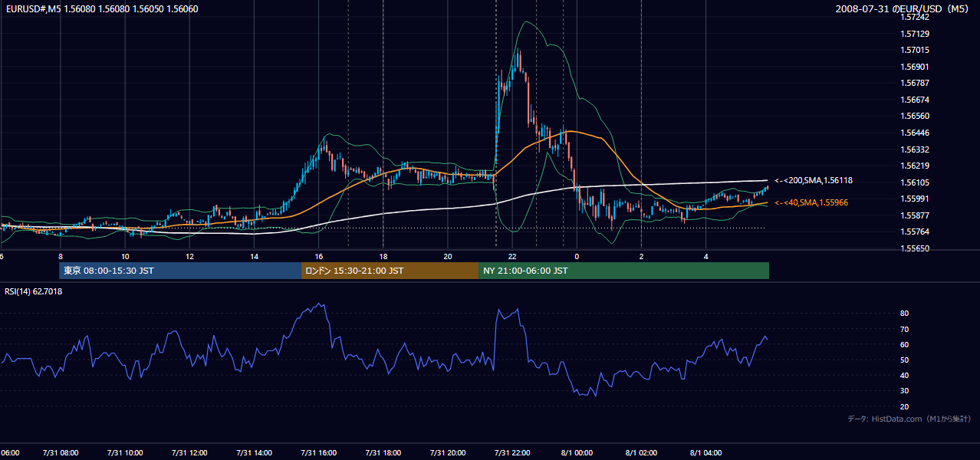Click the RSI 60 level label
This screenshot has height=460, width=980.
tap(904, 344)
